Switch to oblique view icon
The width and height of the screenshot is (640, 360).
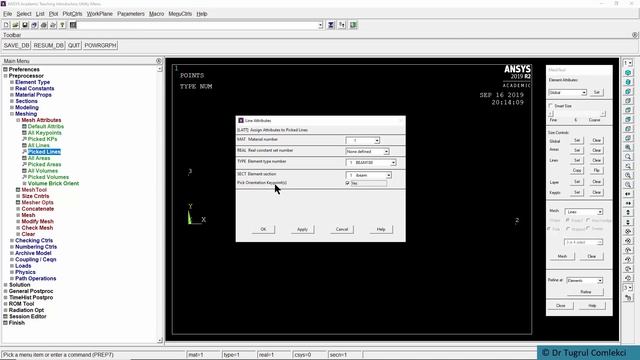coord(628,82)
